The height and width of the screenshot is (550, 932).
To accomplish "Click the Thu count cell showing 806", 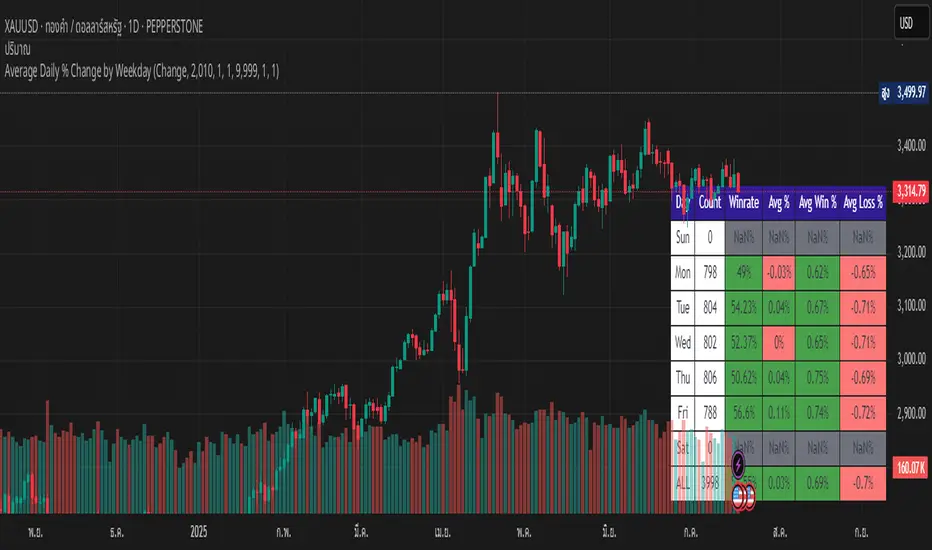I will 710,376.
